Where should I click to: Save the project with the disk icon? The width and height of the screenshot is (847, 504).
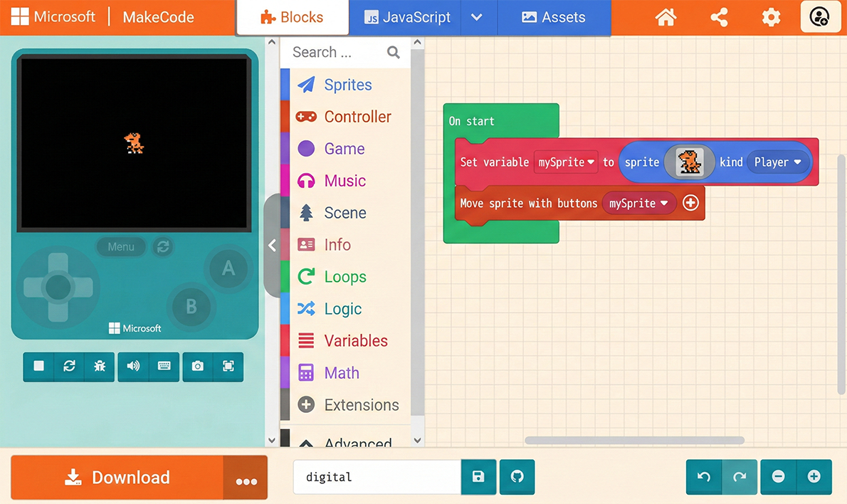point(478,477)
